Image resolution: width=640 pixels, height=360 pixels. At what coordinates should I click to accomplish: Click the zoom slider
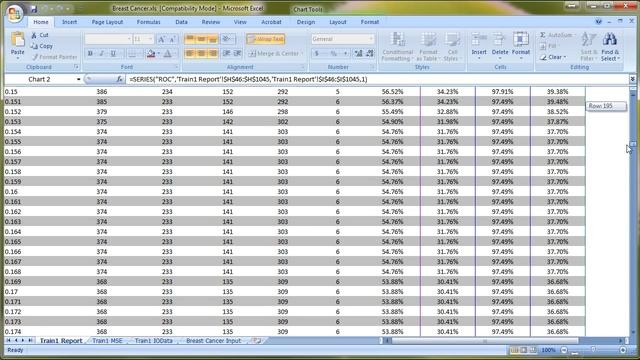point(593,350)
